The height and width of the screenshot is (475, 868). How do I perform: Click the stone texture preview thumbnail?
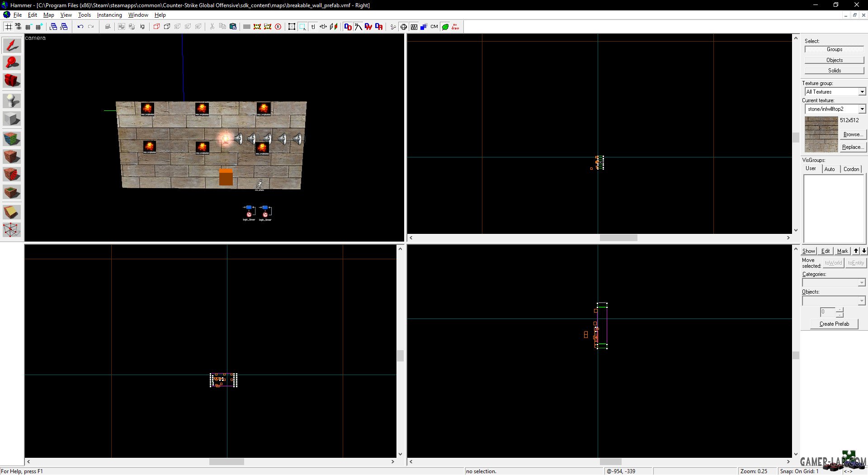821,134
